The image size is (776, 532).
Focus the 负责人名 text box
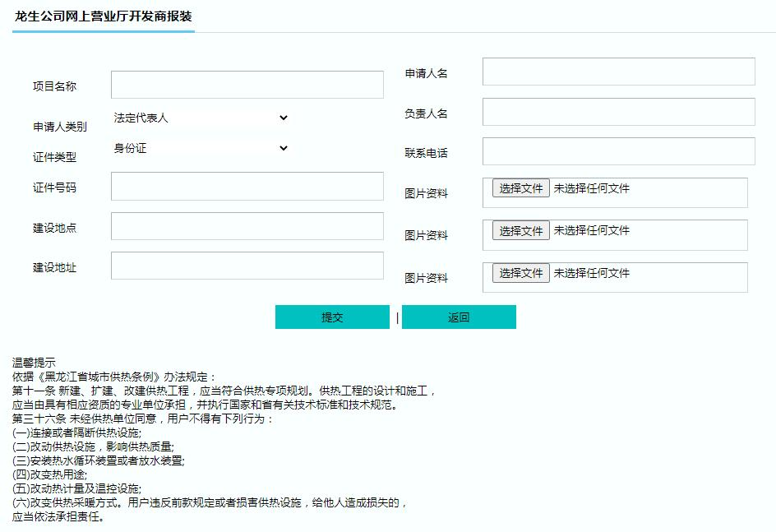(x=618, y=112)
